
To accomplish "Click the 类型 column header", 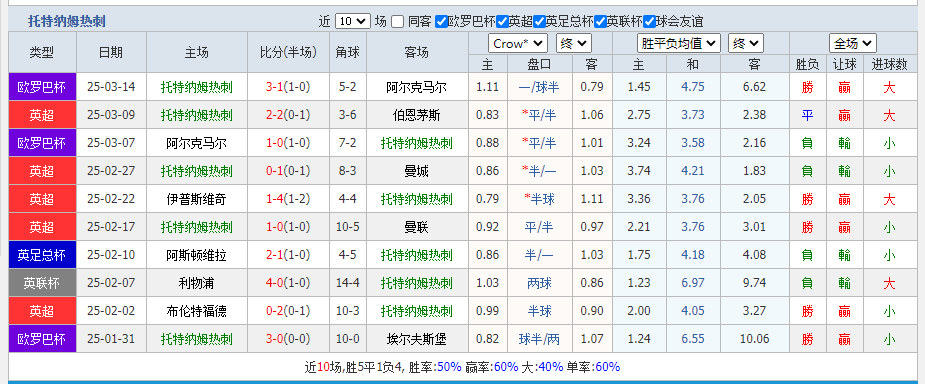I will click(42, 52).
